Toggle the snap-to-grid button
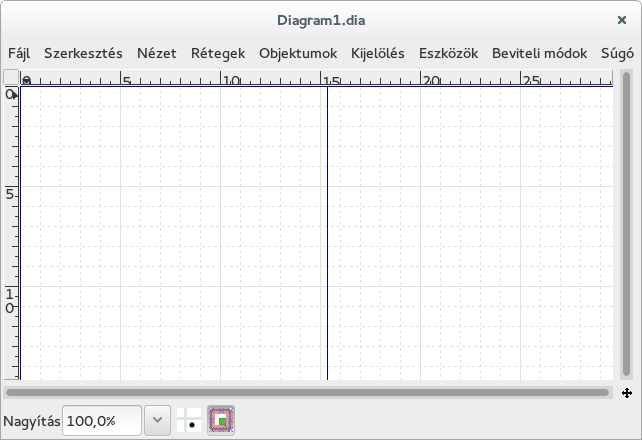Image resolution: width=642 pixels, height=440 pixels. (188, 421)
